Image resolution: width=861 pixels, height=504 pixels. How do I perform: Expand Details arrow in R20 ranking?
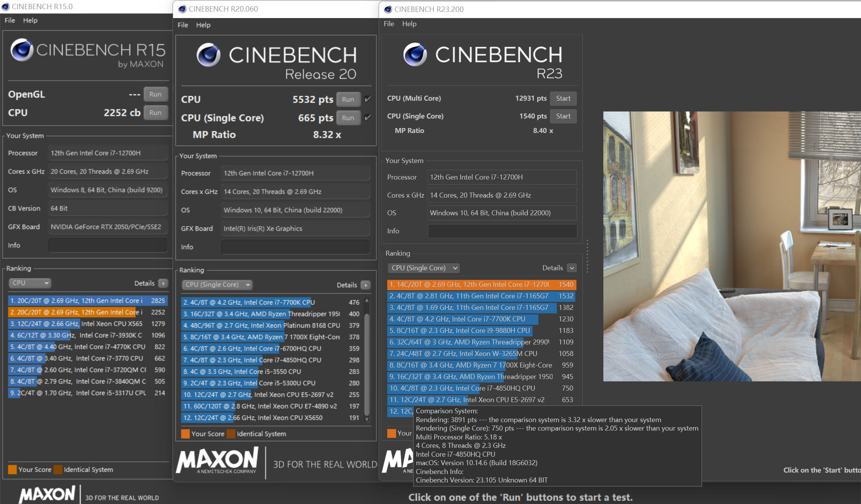click(x=366, y=285)
